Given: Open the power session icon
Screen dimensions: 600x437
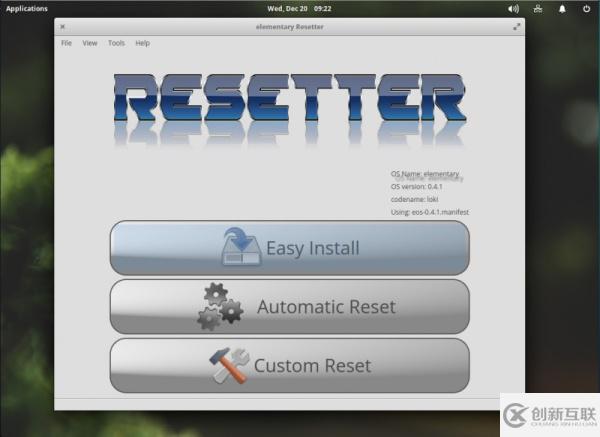Looking at the screenshot, I should point(586,8).
